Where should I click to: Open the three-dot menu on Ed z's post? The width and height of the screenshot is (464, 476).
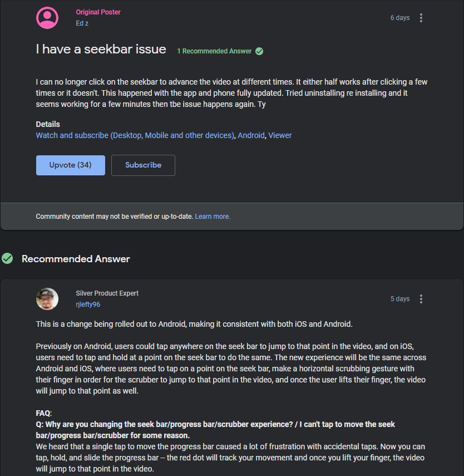(421, 18)
